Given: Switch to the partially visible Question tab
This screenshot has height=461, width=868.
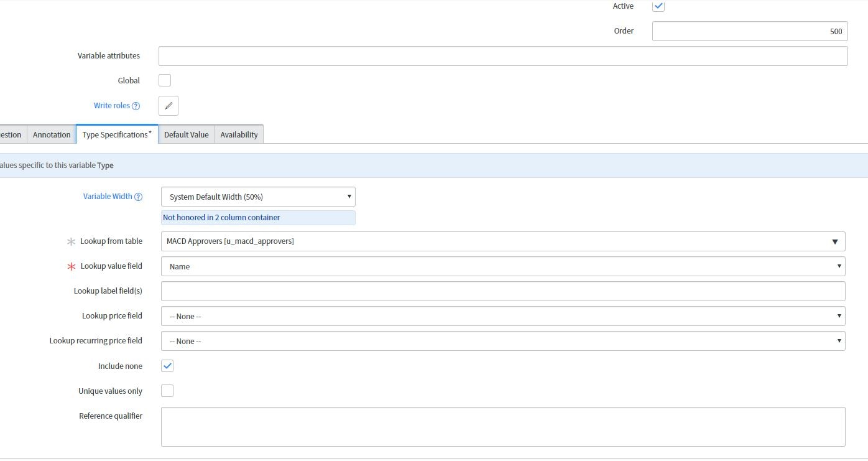Looking at the screenshot, I should point(12,134).
